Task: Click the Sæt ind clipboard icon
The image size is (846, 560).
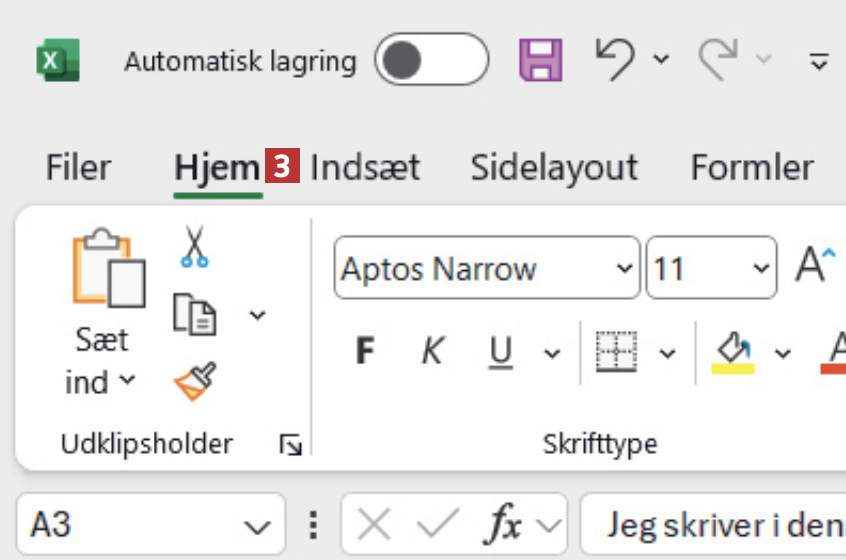Action: click(109, 270)
